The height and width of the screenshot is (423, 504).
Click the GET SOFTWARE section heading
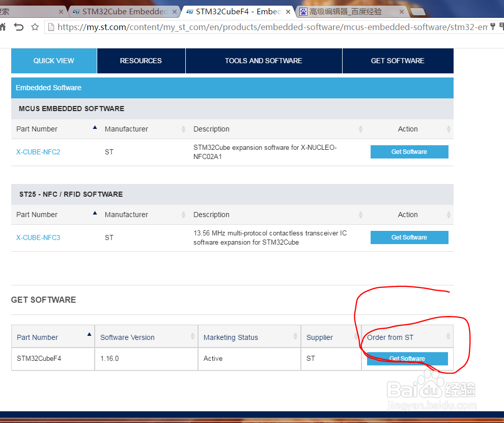point(43,300)
